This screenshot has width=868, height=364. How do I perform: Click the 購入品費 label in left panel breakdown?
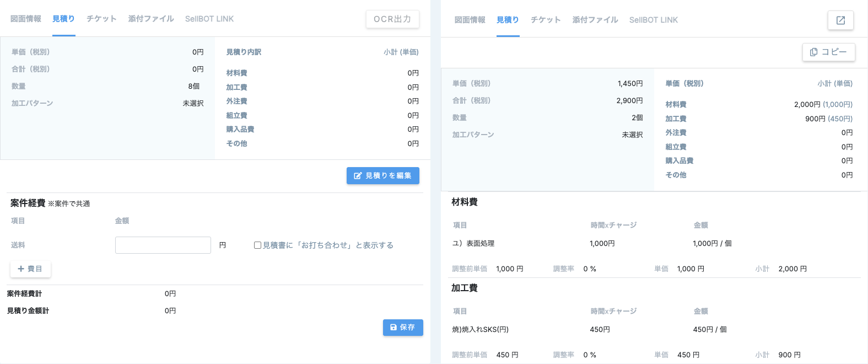[x=240, y=129]
